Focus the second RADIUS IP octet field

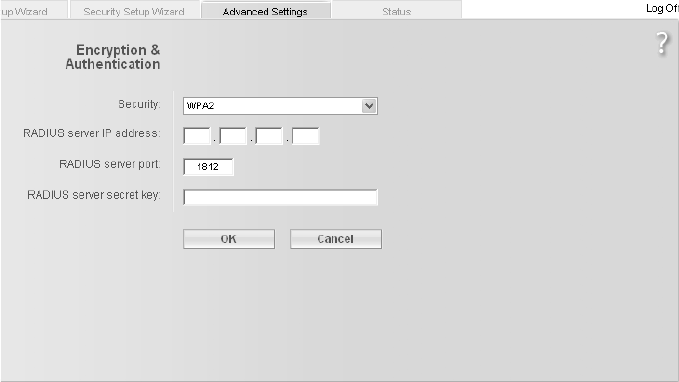[x=233, y=136]
